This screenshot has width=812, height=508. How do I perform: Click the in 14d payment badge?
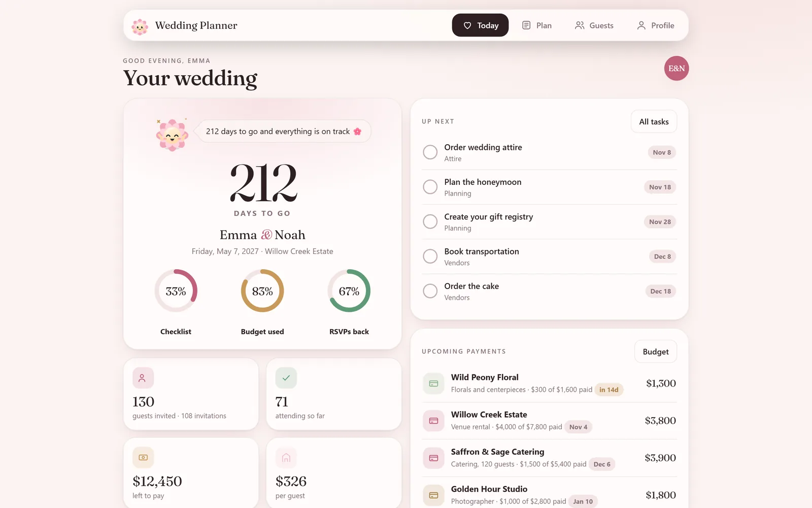(608, 390)
